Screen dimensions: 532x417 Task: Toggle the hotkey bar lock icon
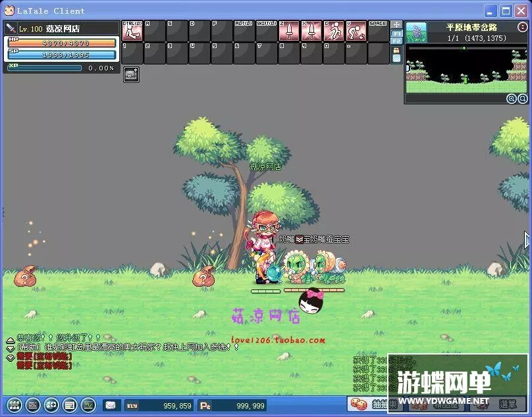pos(396,50)
